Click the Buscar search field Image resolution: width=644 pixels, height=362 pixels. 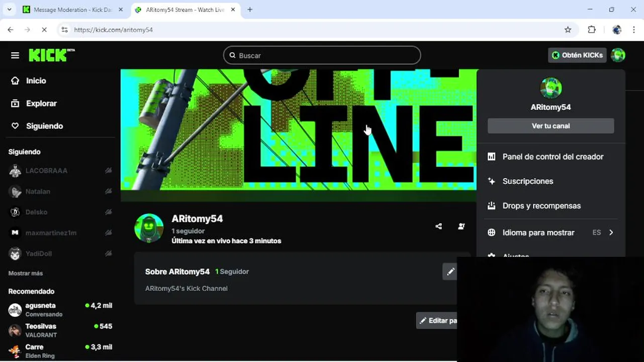click(322, 55)
